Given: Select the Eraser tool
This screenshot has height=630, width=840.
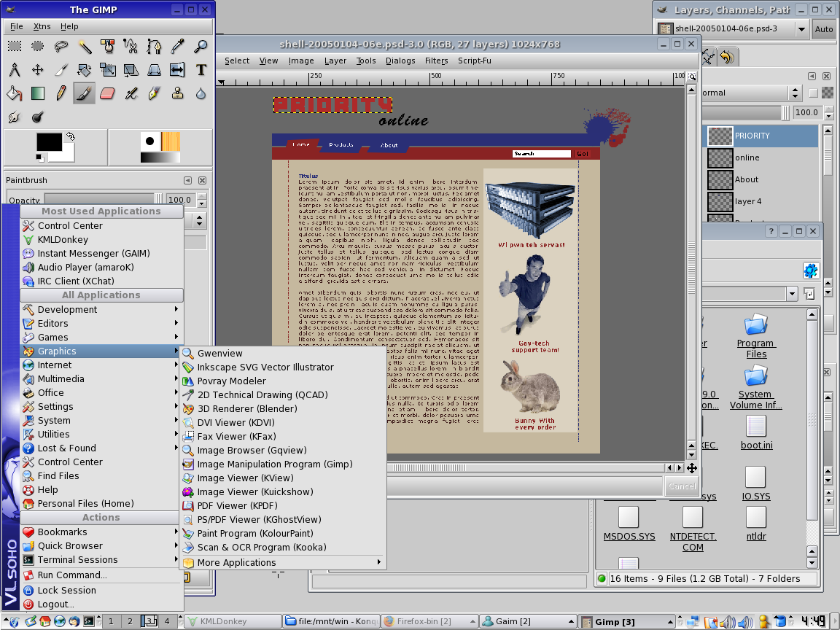Looking at the screenshot, I should pyautogui.click(x=108, y=94).
